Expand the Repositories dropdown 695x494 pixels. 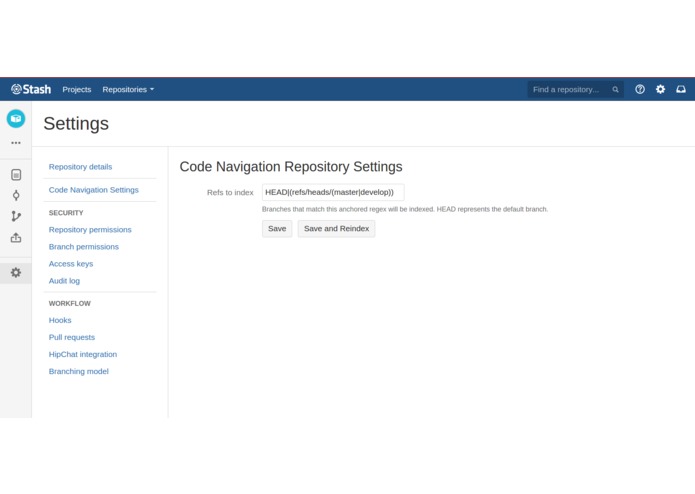(x=128, y=89)
